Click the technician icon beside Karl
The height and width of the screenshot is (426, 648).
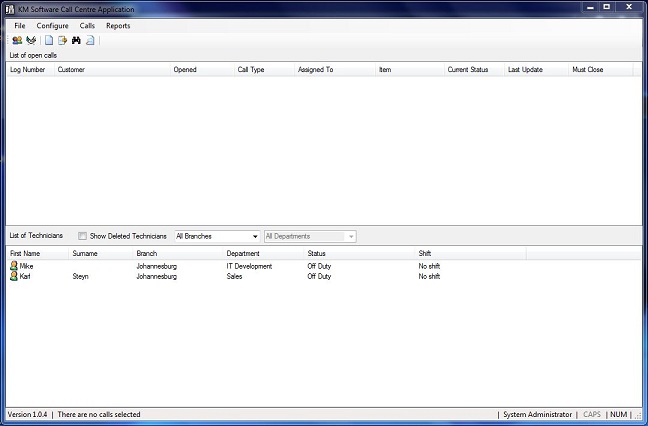(x=14, y=276)
